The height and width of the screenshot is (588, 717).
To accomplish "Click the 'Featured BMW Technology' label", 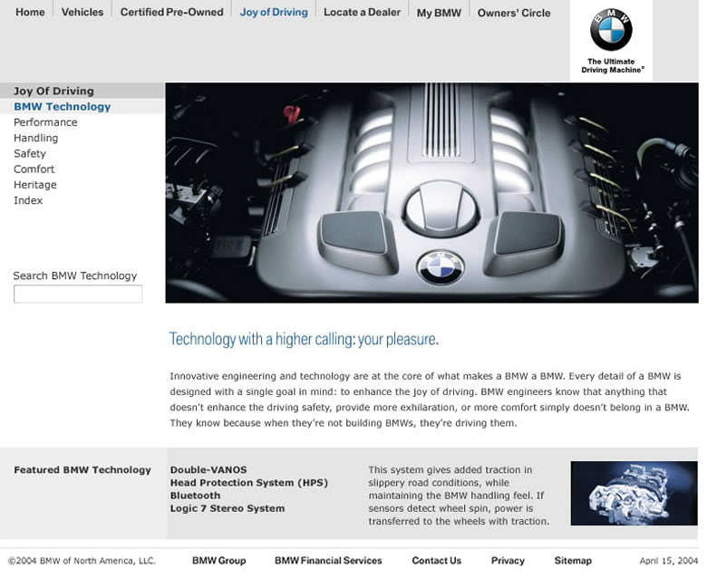I will (x=82, y=469).
